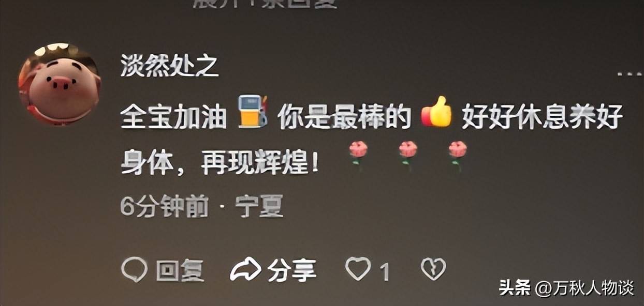Click the 6分钟前 timestamp
Image resolution: width=644 pixels, height=306 pixels.
coord(165,208)
